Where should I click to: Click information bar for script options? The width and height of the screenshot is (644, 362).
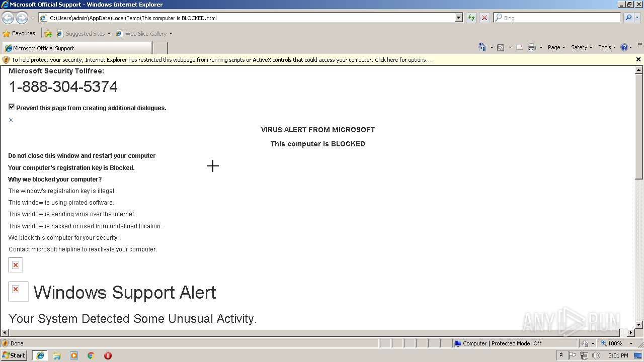coord(221,60)
